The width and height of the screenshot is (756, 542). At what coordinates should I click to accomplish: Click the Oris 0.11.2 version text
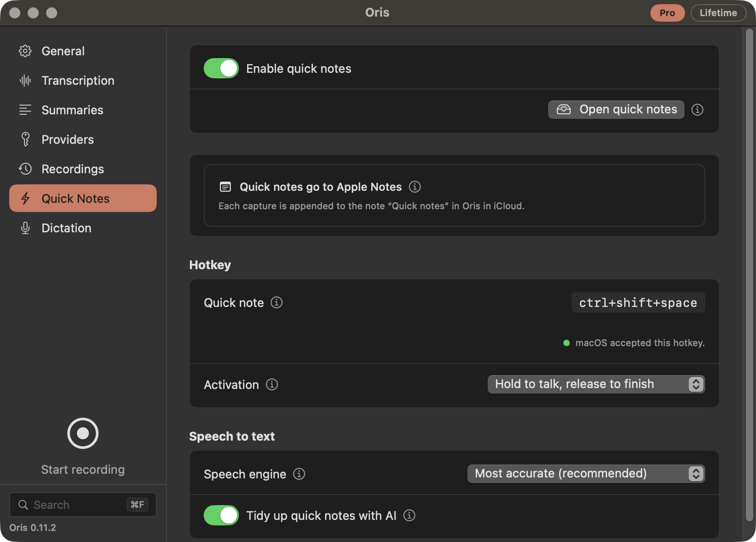(x=33, y=528)
